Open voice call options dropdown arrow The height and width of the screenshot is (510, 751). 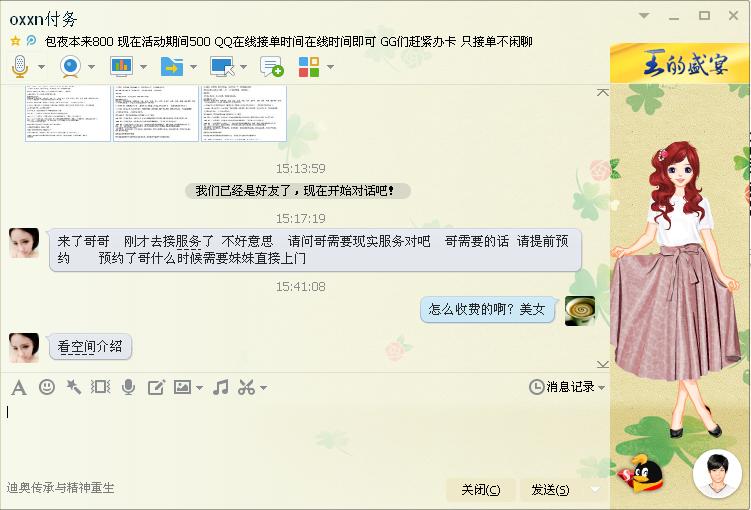pos(42,67)
